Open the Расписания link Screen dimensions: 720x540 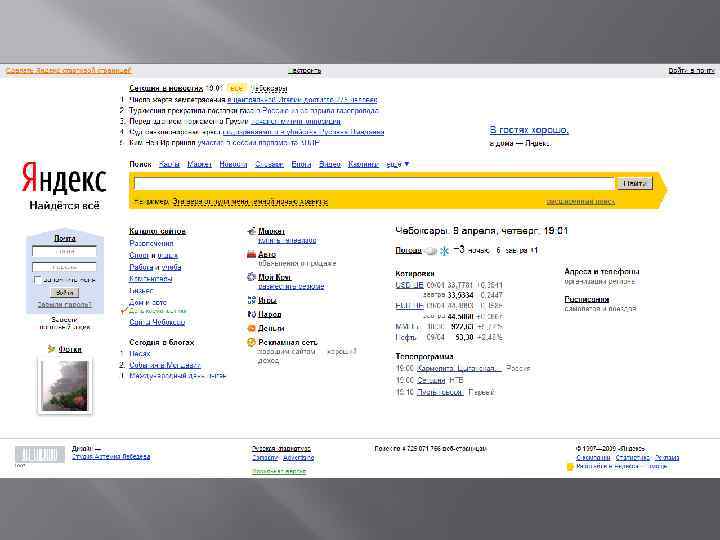pyautogui.click(x=586, y=299)
